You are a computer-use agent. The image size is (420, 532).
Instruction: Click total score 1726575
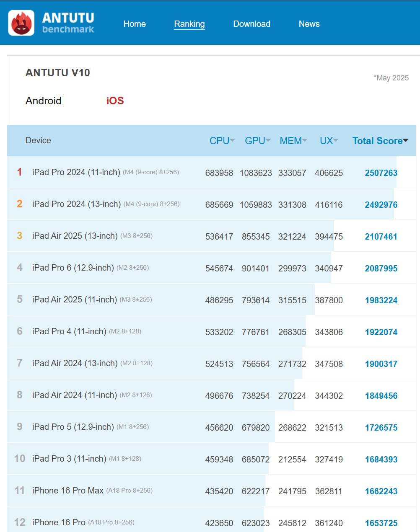(381, 428)
